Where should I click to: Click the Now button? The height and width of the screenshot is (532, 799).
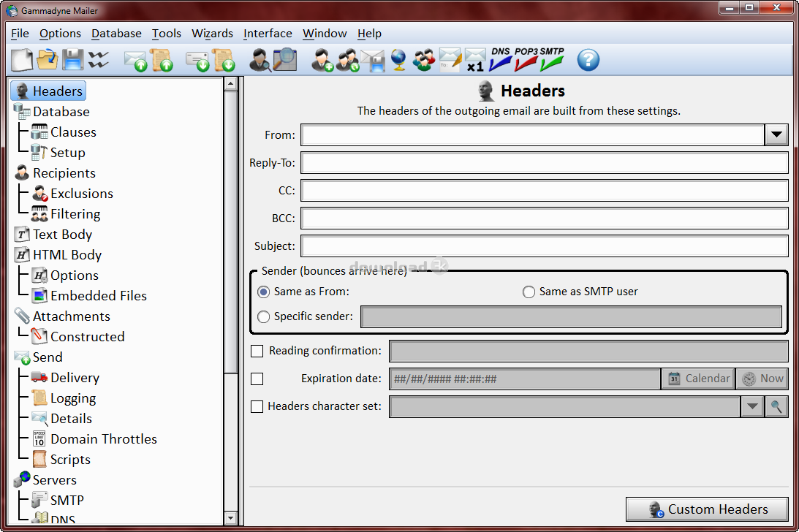(762, 379)
